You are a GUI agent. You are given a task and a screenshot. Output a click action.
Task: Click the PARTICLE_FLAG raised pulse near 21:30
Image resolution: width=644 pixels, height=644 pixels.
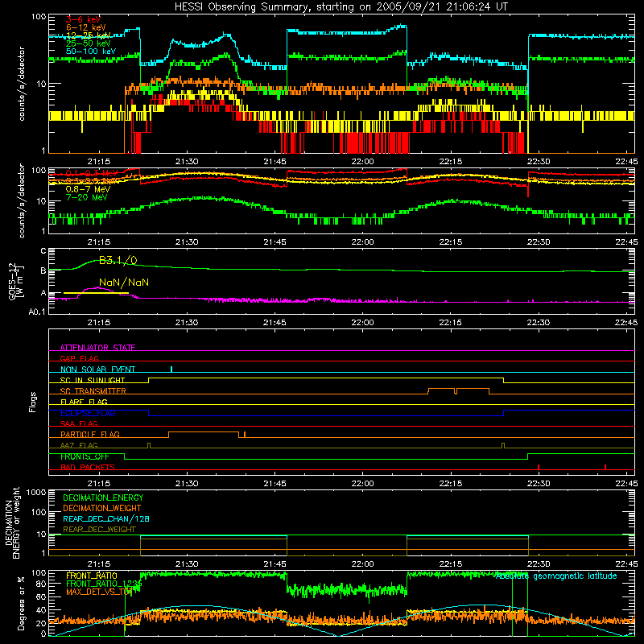204,435
